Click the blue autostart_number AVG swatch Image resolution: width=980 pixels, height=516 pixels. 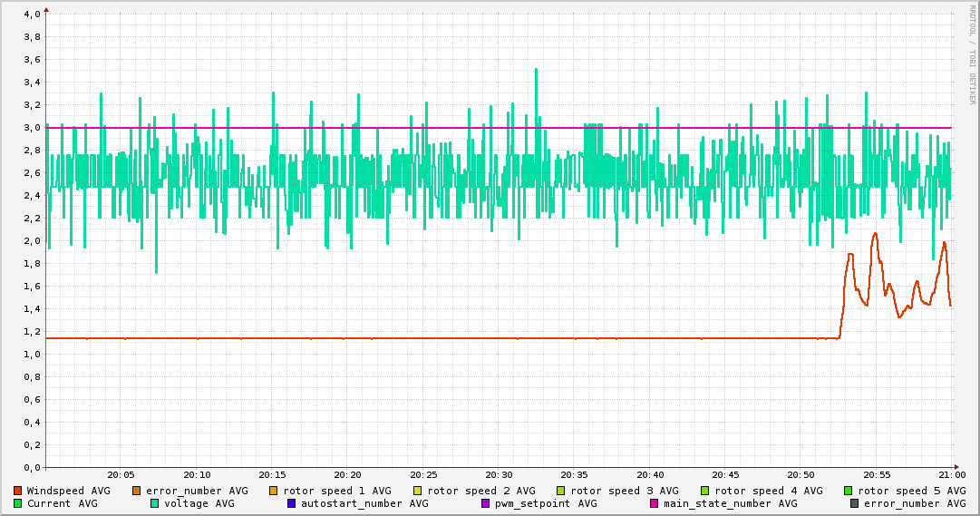point(292,503)
